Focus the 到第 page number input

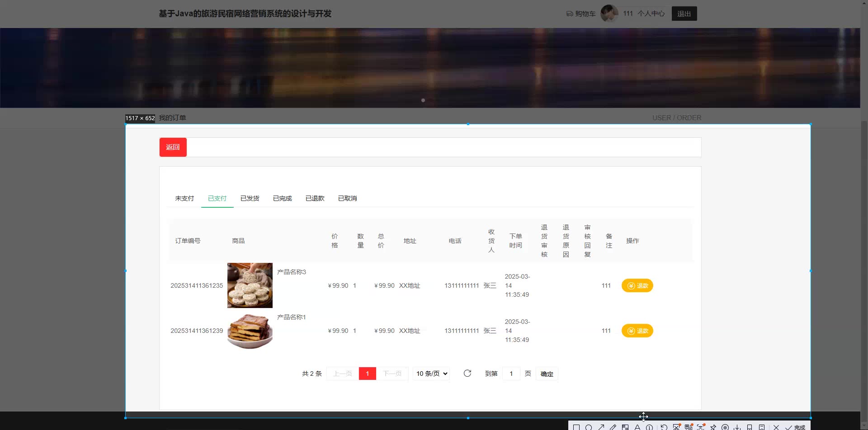click(511, 374)
